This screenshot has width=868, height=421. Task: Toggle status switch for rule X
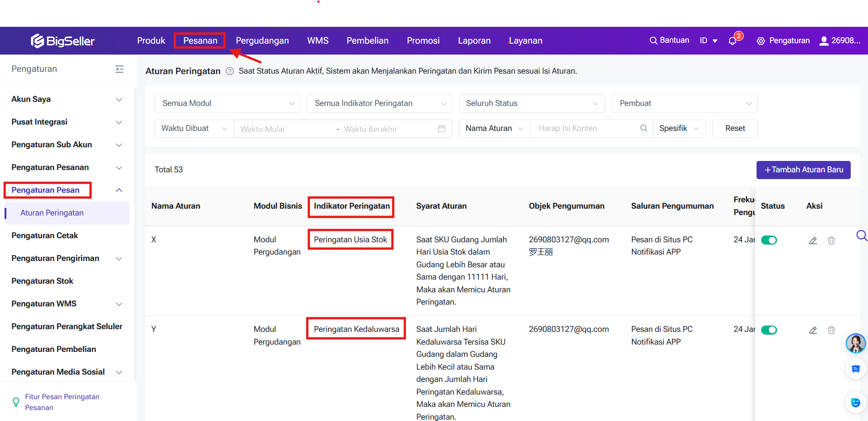(769, 240)
